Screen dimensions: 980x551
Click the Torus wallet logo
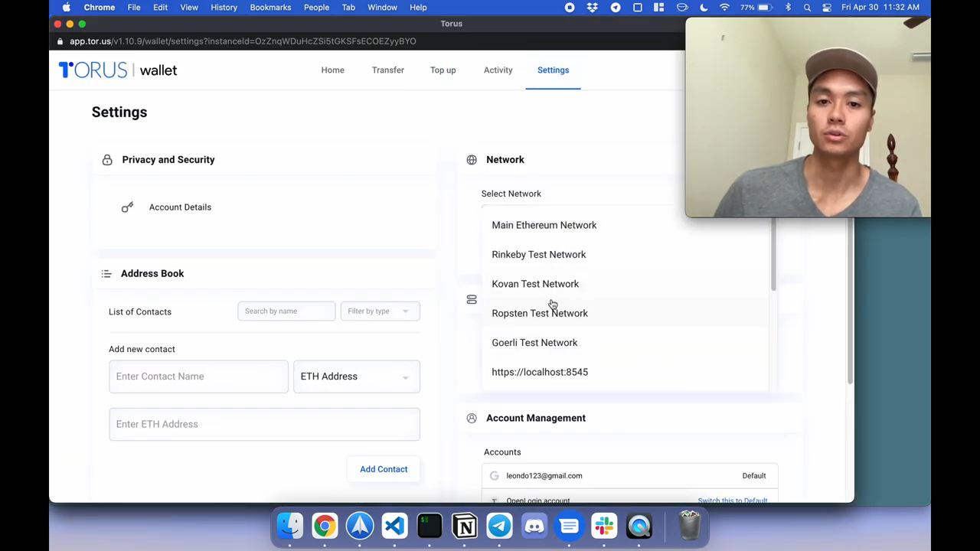pos(118,70)
